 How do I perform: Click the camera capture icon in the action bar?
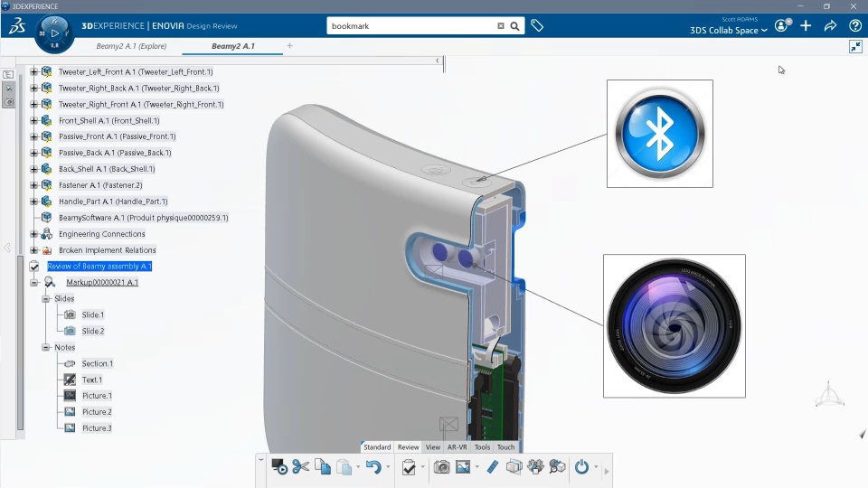coord(441,467)
